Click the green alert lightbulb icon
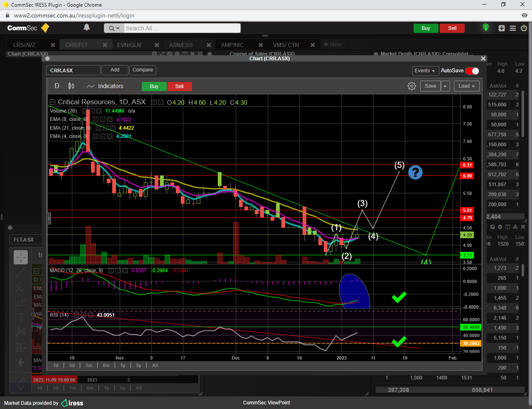 [x=485, y=28]
